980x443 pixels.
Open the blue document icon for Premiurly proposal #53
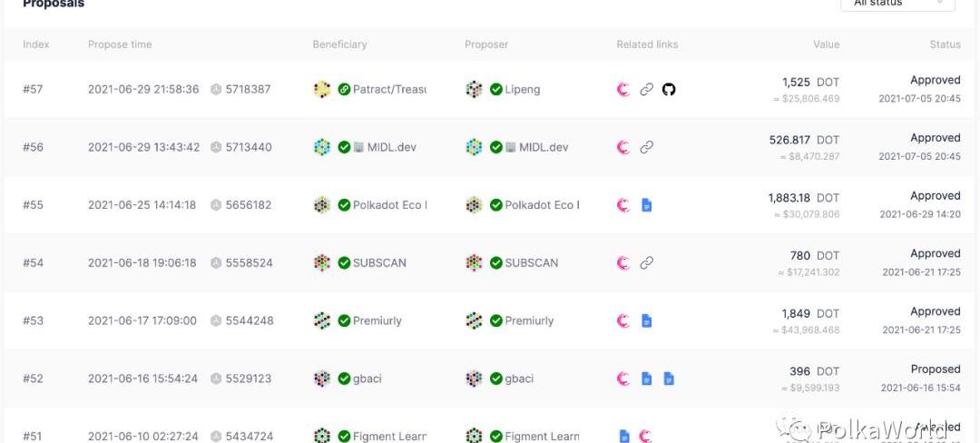[x=647, y=320]
